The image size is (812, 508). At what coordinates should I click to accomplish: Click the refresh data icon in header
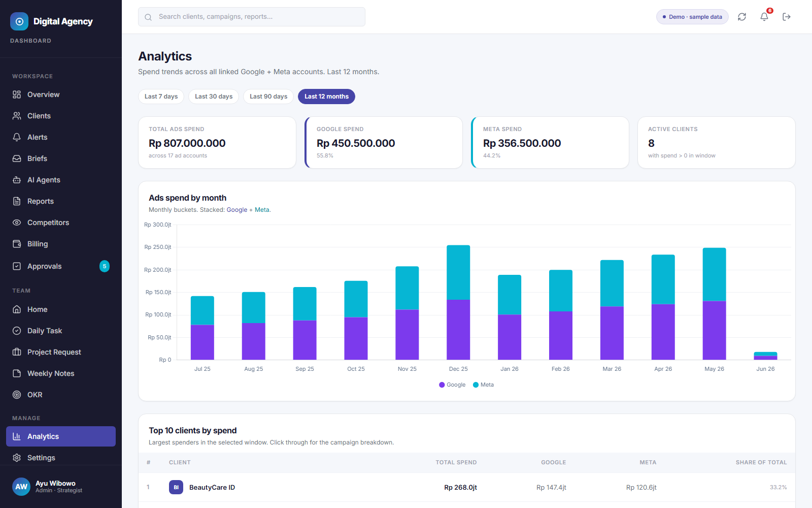coord(742,17)
